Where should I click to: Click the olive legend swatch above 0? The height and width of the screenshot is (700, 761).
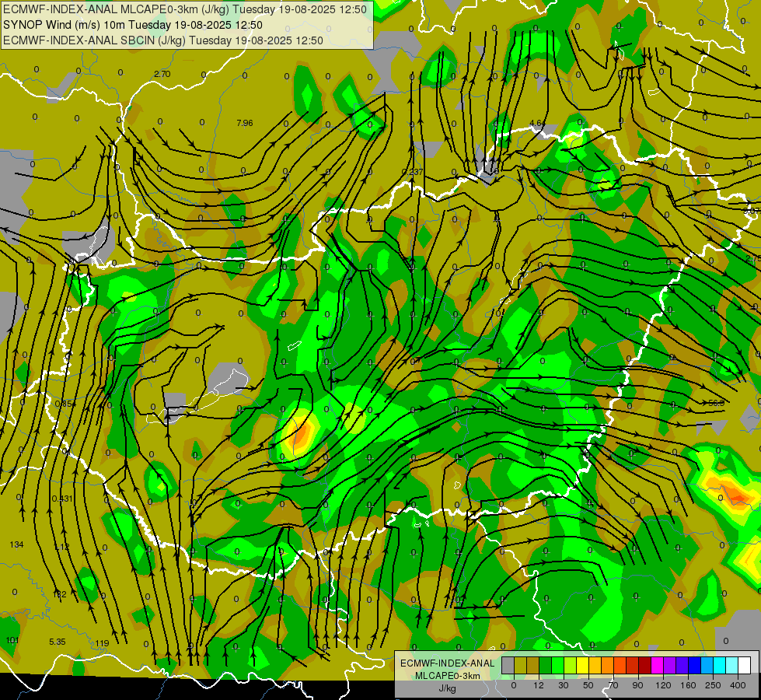coord(520,666)
